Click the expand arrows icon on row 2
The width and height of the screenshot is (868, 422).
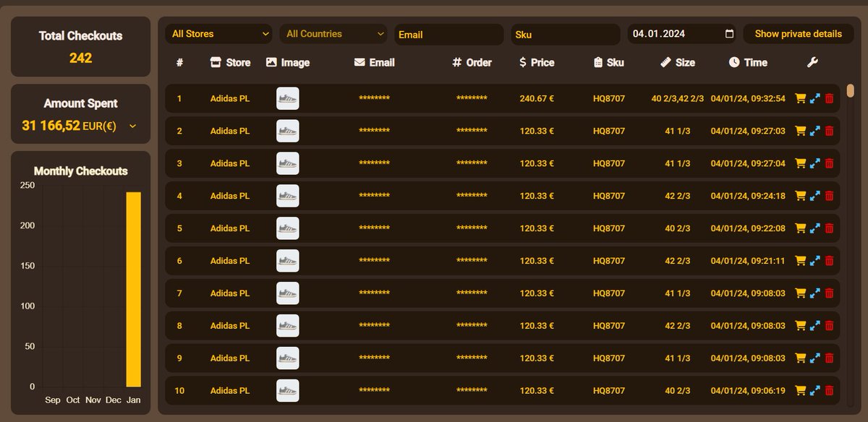pos(814,131)
